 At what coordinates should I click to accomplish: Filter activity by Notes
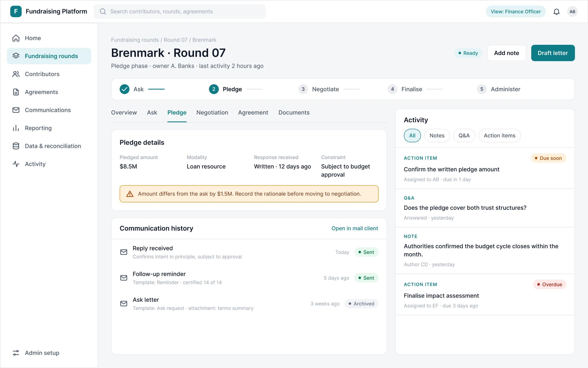[x=437, y=135]
